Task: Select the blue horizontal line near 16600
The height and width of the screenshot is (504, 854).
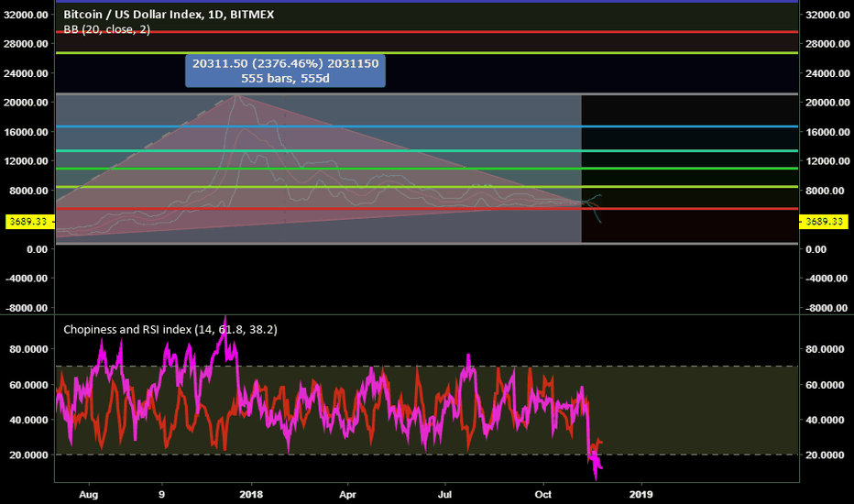Action: coord(427,126)
